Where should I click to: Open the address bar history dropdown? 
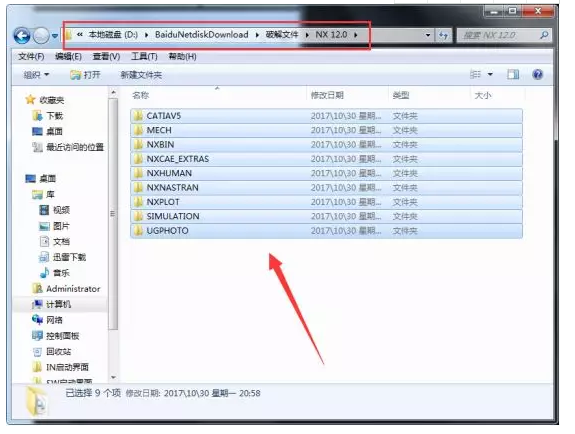(428, 35)
